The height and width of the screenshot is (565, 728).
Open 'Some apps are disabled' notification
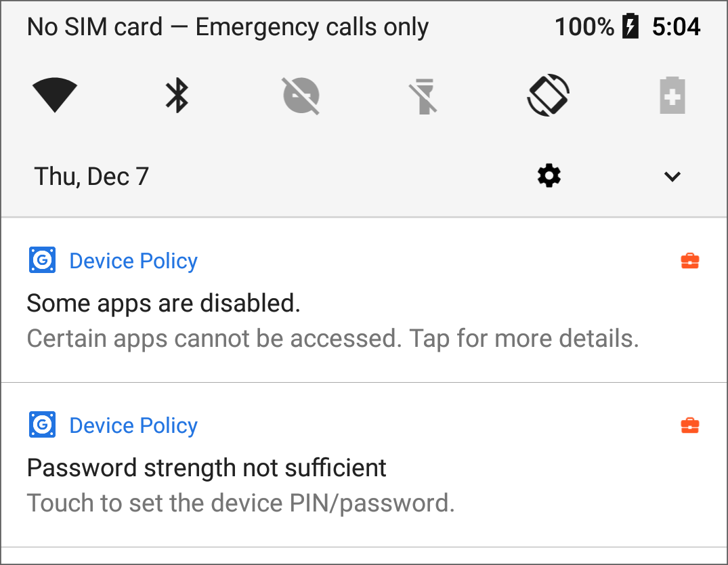point(163,304)
